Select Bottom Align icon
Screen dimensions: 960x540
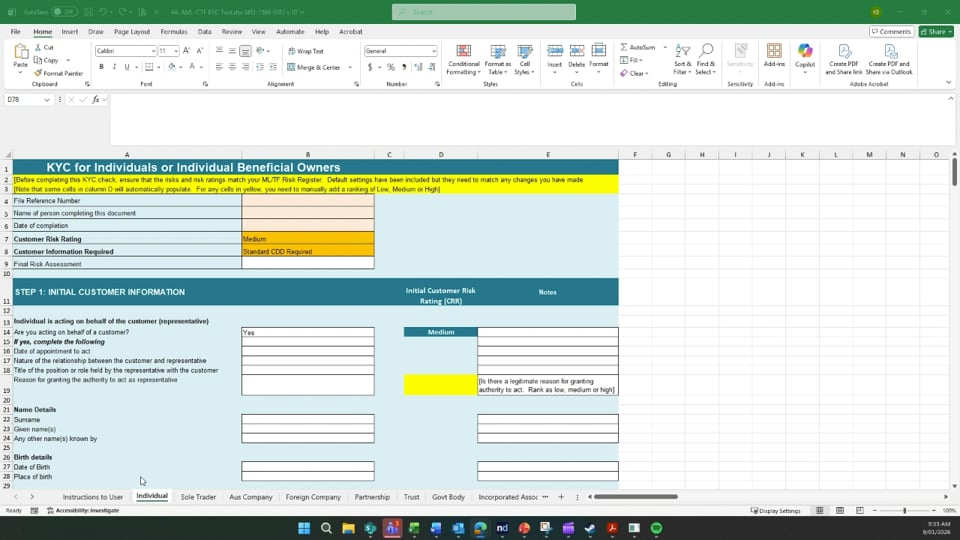(x=245, y=51)
